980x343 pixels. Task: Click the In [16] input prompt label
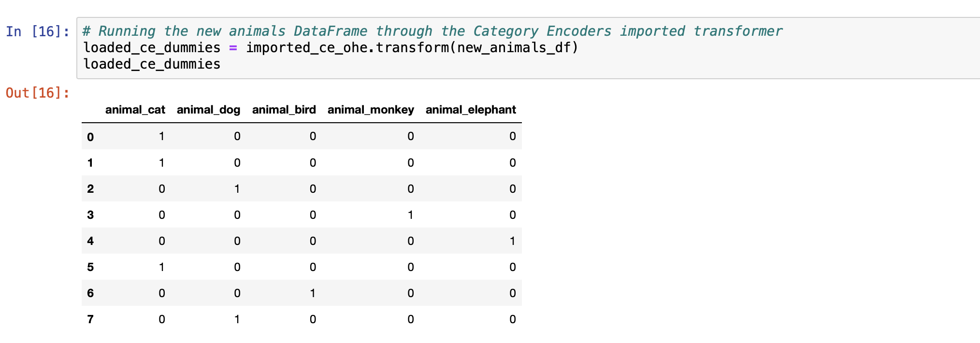[x=38, y=31]
